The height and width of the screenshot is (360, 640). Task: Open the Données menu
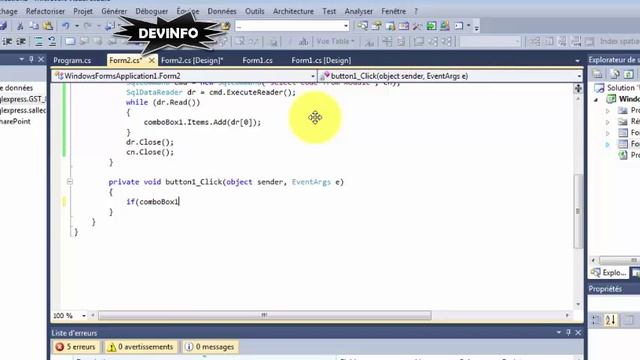222,11
